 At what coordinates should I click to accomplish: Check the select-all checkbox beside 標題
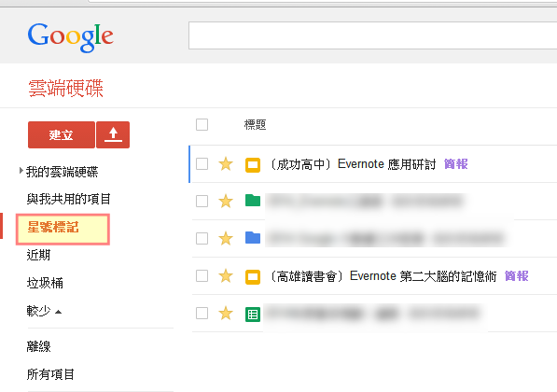pyautogui.click(x=202, y=125)
